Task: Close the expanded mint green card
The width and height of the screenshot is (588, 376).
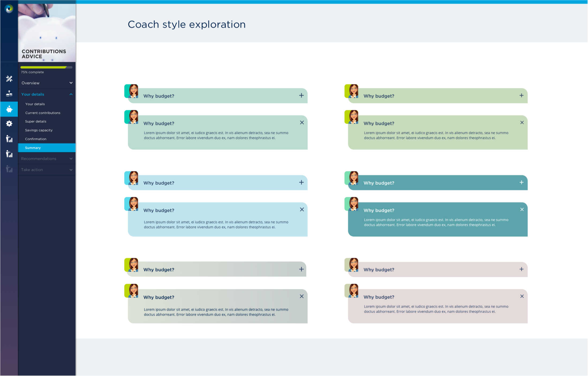Action: coord(302,122)
